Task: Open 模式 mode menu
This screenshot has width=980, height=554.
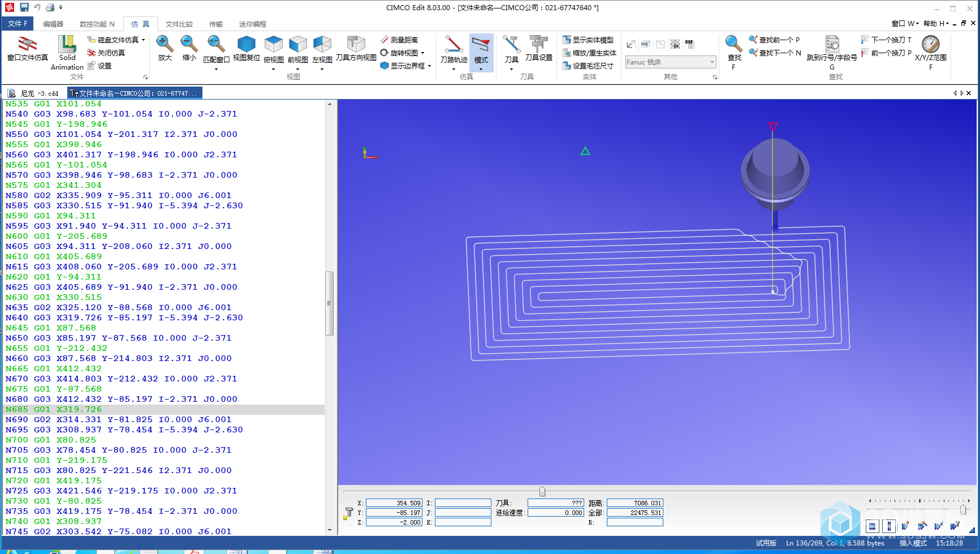Action: 481,53
